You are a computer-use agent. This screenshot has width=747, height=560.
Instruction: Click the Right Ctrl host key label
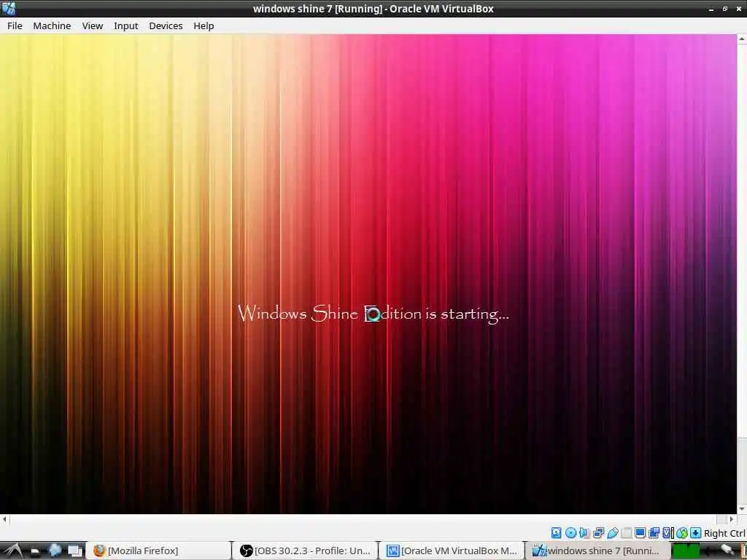point(724,533)
